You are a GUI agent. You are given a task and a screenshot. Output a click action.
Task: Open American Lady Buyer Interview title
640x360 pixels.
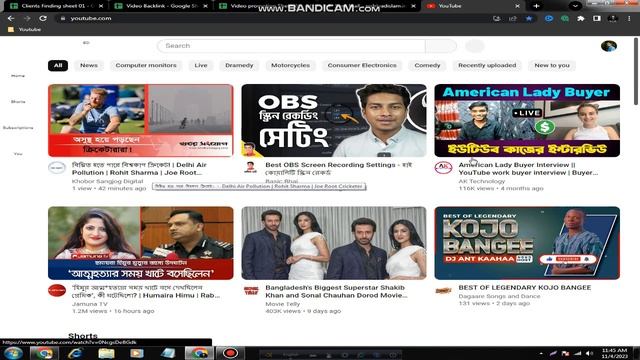coord(528,169)
